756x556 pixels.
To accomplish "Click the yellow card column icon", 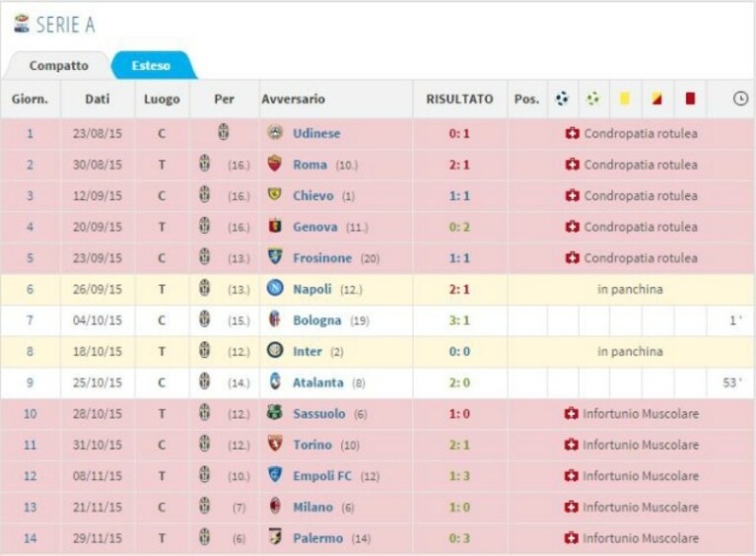I will [624, 99].
